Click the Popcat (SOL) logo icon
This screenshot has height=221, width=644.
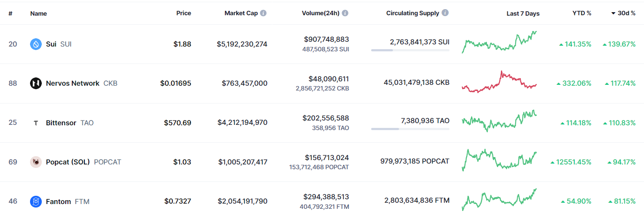coord(36,162)
